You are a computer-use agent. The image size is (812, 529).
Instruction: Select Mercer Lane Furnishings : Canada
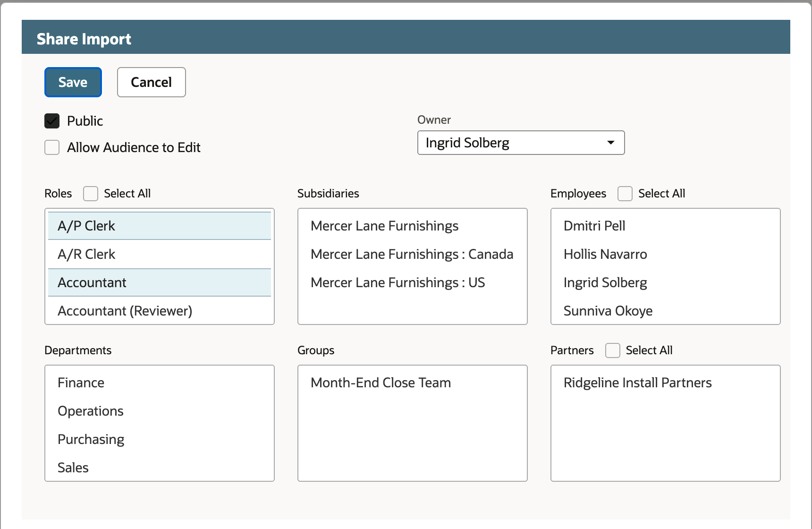(x=413, y=254)
